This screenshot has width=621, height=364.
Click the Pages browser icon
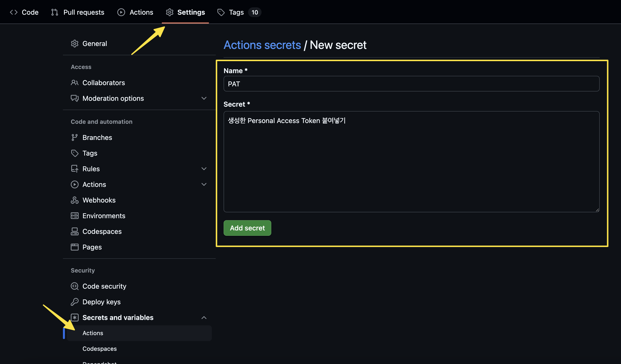click(x=74, y=247)
